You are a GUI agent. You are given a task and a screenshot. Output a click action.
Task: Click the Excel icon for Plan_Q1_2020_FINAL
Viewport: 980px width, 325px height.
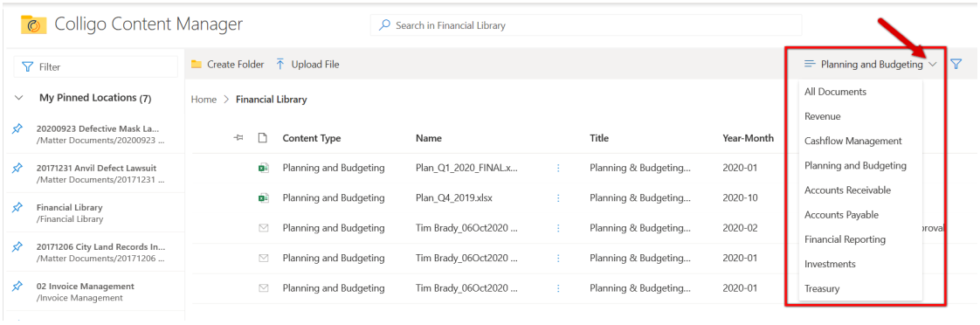(263, 168)
